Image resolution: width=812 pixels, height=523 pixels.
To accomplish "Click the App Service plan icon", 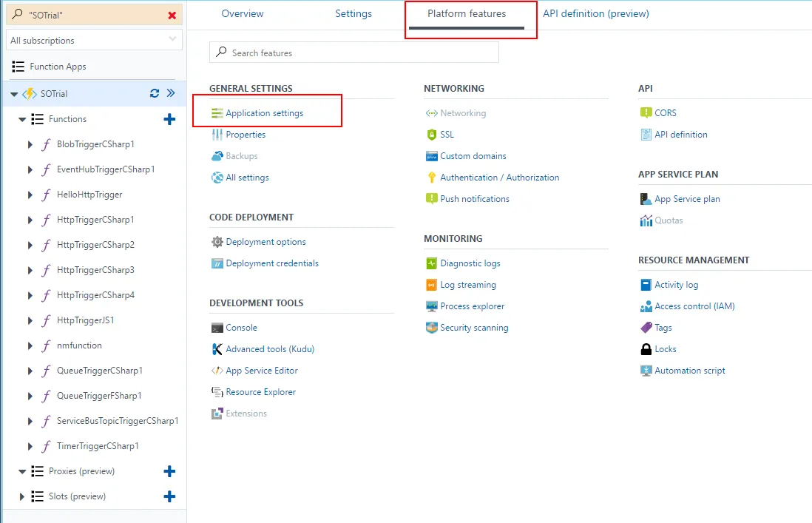I will pyautogui.click(x=646, y=199).
